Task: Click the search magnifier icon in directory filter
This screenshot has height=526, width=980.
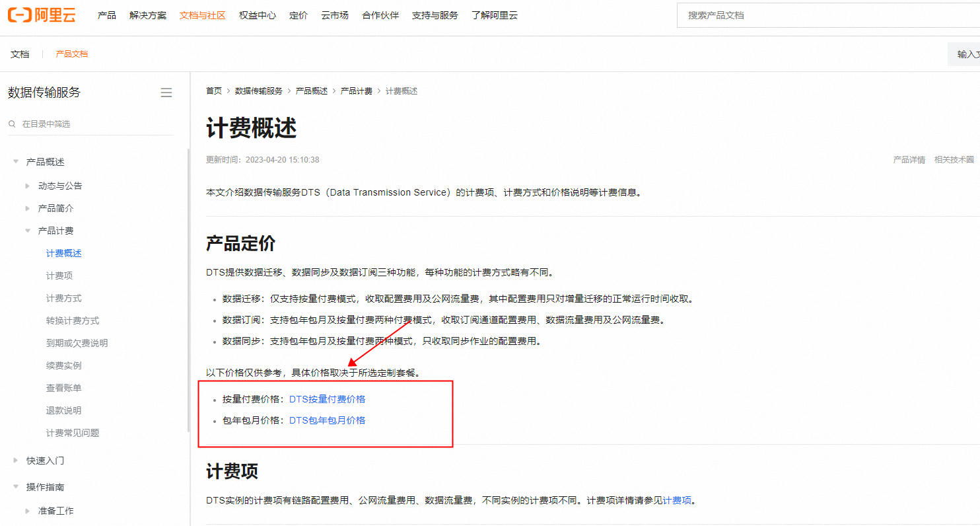Action: pyautogui.click(x=12, y=124)
